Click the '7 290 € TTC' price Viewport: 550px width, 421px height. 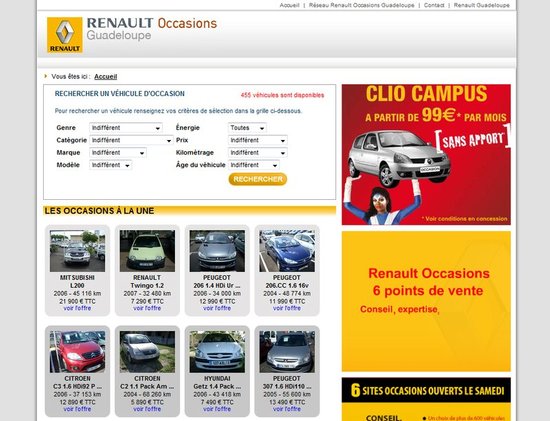tap(147, 301)
